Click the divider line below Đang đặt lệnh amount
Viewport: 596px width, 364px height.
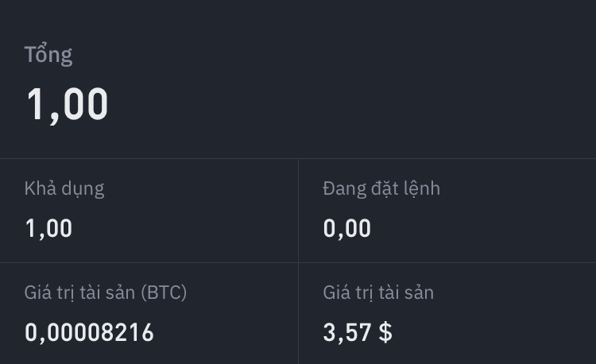point(447,262)
